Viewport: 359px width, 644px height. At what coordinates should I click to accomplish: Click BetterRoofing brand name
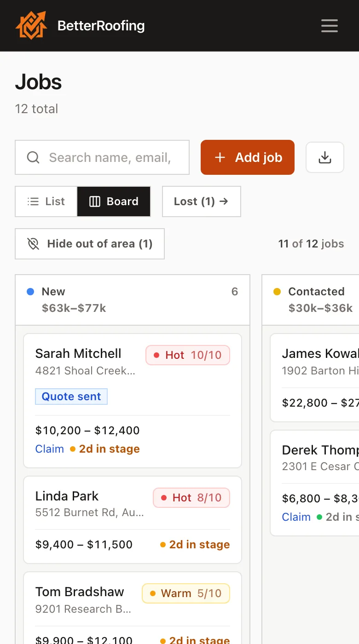[101, 26]
